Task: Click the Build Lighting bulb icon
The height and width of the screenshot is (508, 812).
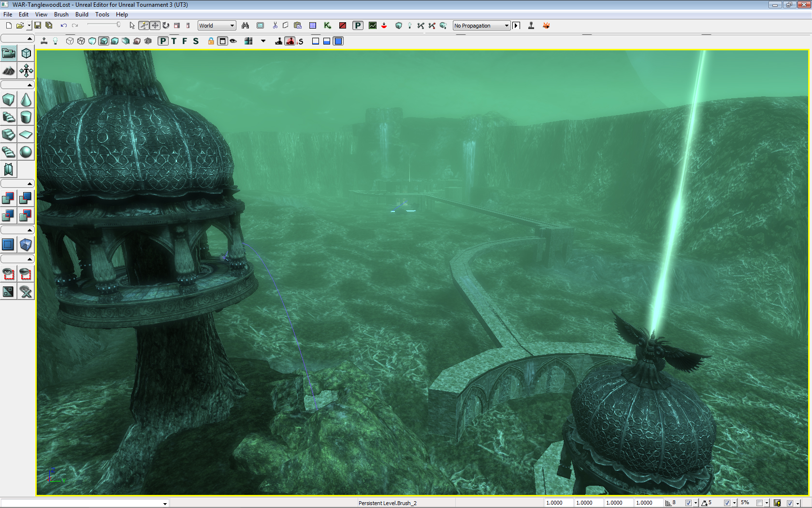Action: (409, 26)
